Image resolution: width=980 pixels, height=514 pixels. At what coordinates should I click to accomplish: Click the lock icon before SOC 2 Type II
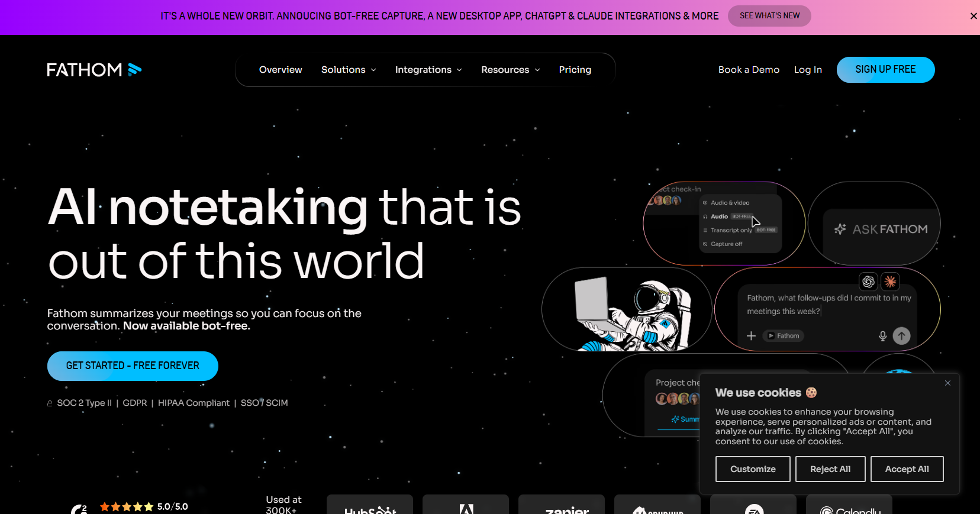coord(50,403)
